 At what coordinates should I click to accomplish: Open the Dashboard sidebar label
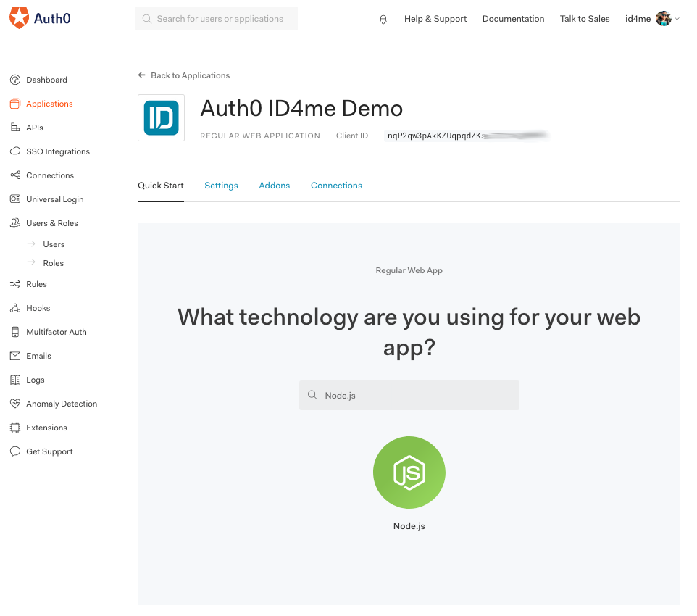click(x=46, y=80)
